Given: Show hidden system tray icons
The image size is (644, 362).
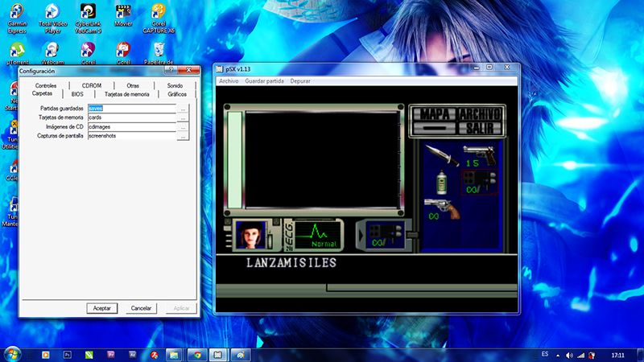Looking at the screenshot, I should tap(558, 355).
